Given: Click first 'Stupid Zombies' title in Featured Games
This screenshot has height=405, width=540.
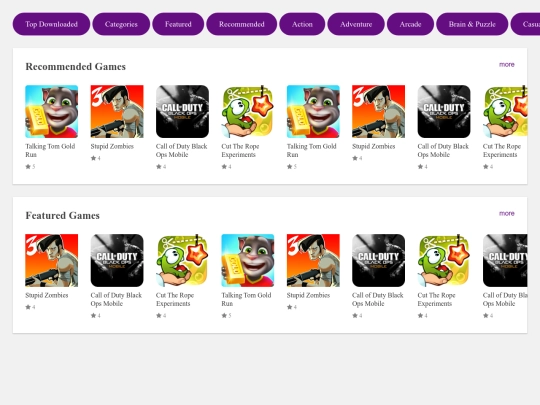Looking at the screenshot, I should (x=46, y=295).
